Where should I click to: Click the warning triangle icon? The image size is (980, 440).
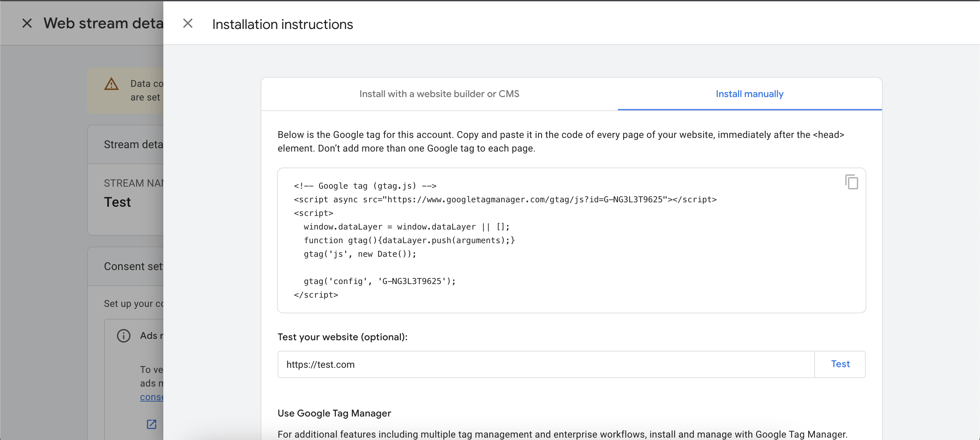pyautogui.click(x=111, y=84)
